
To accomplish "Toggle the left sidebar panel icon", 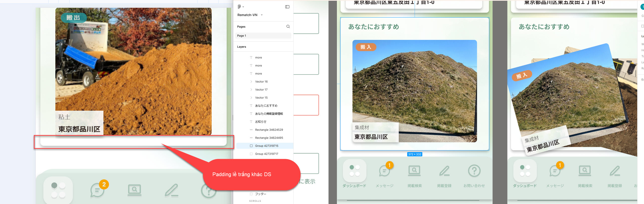I will click(x=287, y=7).
